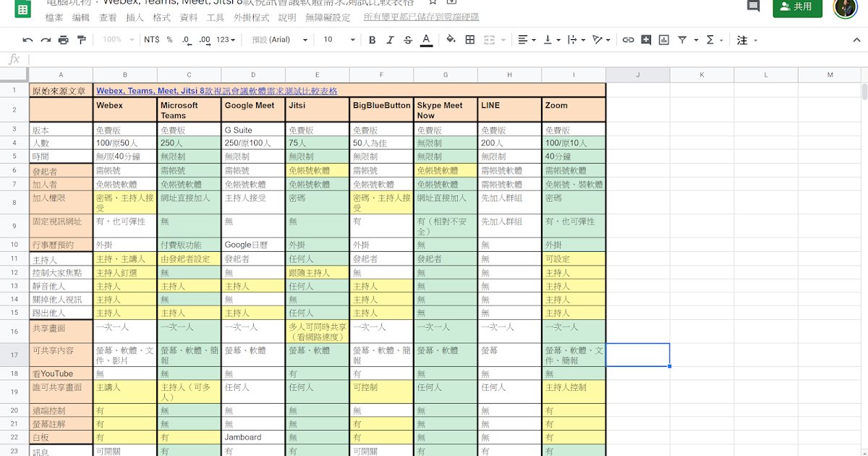
Task: Click the undo icon
Action: coord(28,40)
